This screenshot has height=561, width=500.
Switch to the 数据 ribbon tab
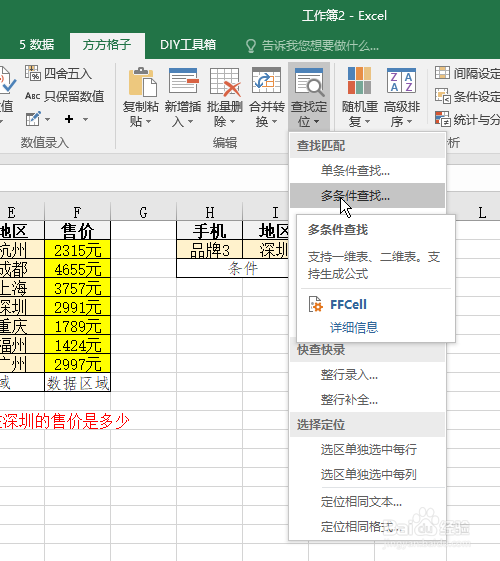tap(36, 45)
